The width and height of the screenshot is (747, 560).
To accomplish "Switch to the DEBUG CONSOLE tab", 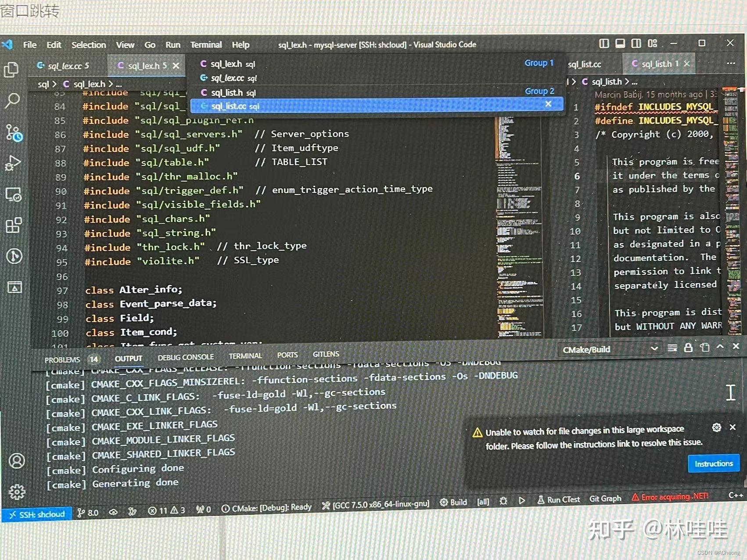I will pyautogui.click(x=186, y=357).
